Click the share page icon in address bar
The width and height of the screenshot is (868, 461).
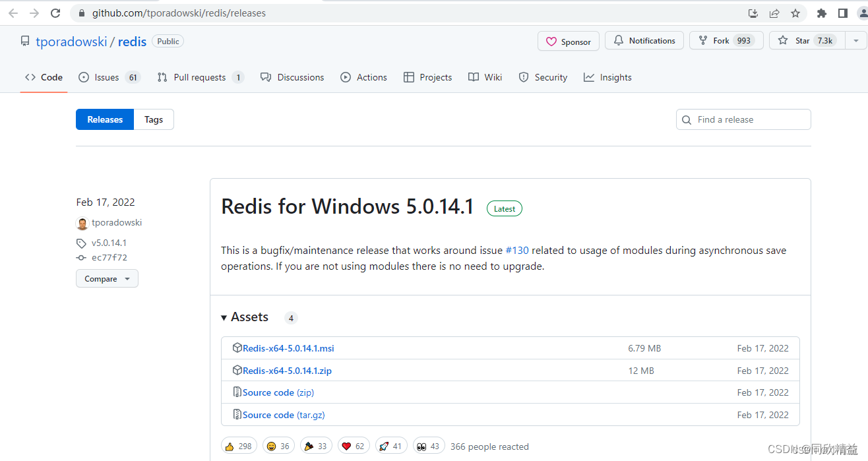(774, 13)
